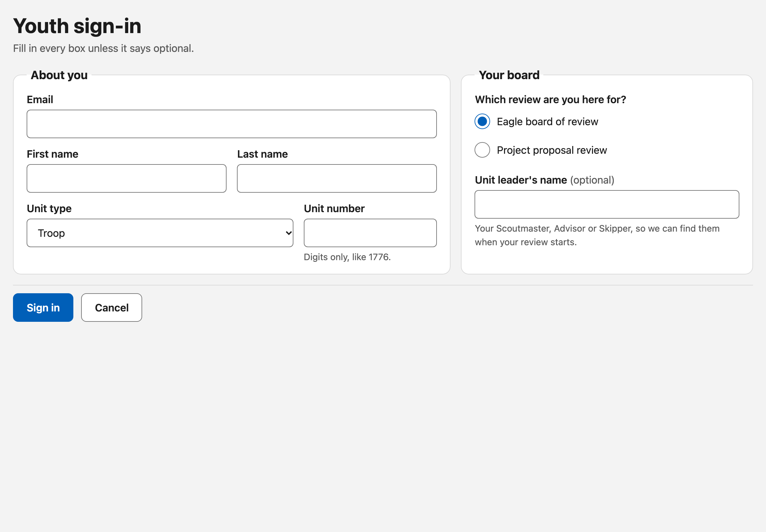Click the 'Your board' legend
The image size is (766, 532).
509,75
